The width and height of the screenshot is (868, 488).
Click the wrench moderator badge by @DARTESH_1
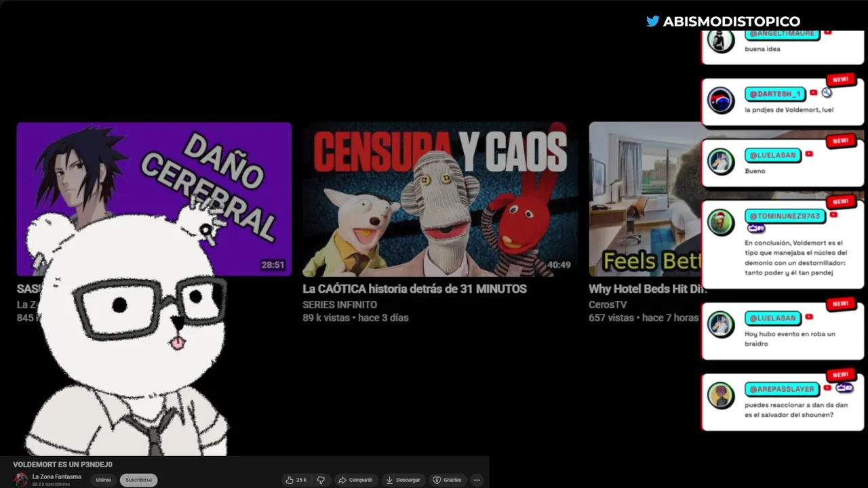pyautogui.click(x=827, y=93)
